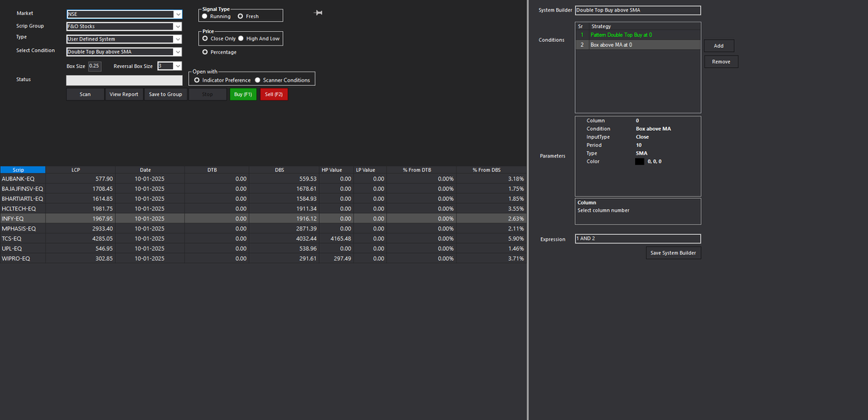Open the Select Condition dropdown
This screenshot has height=420, width=868.
click(177, 51)
